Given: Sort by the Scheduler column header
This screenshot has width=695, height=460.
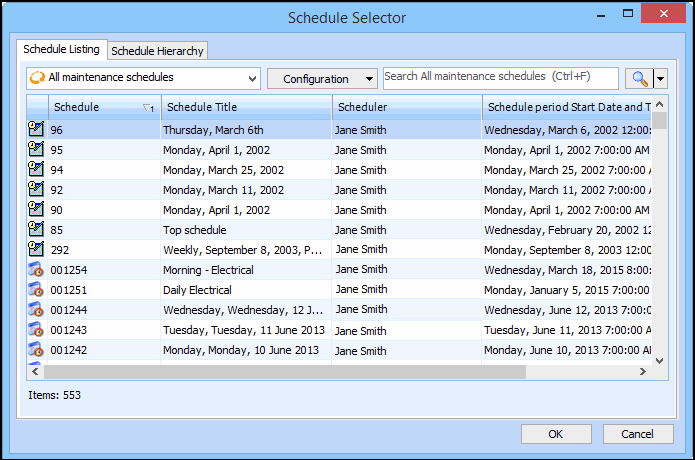Looking at the screenshot, I should [x=405, y=107].
